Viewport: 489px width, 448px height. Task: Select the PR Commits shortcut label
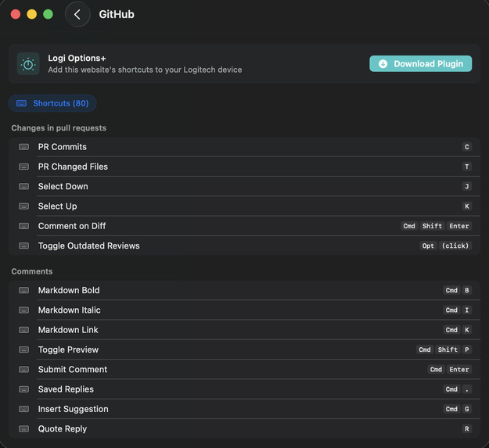(x=63, y=147)
